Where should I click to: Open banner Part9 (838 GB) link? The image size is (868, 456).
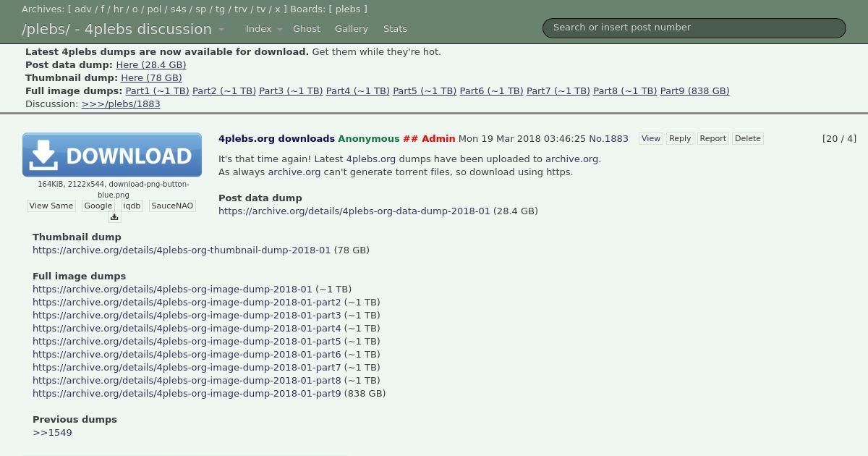coord(694,91)
